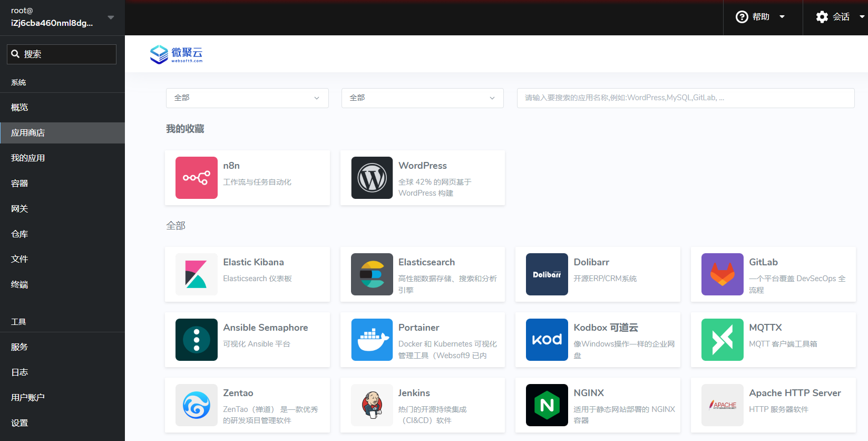
Task: Select the green NGINX icon
Action: [547, 405]
